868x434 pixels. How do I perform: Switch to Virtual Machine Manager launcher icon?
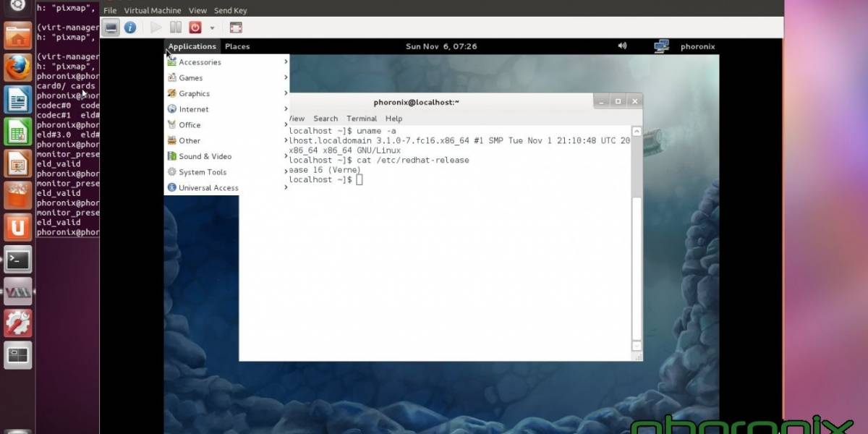tap(18, 291)
